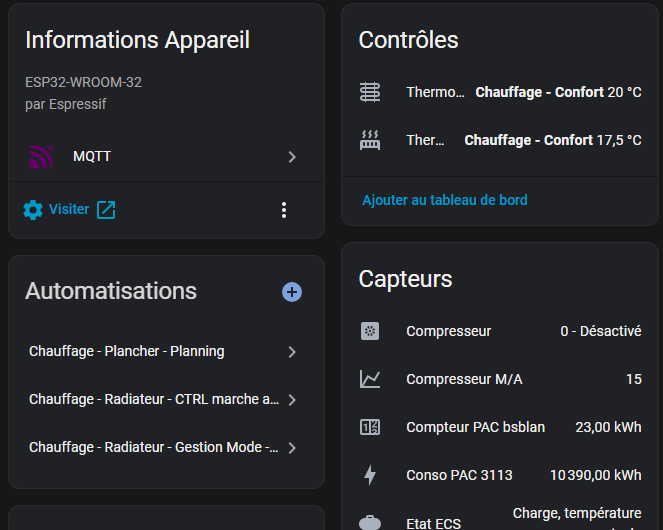This screenshot has height=530, width=663.
Task: Click Ajouter au tableau de bord
Action: click(445, 200)
